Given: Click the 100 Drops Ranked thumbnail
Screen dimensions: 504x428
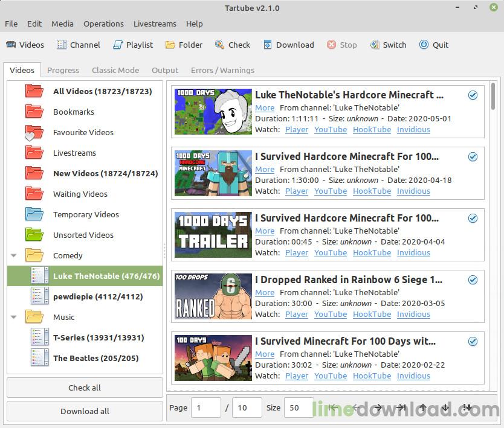Looking at the screenshot, I should point(213,296).
